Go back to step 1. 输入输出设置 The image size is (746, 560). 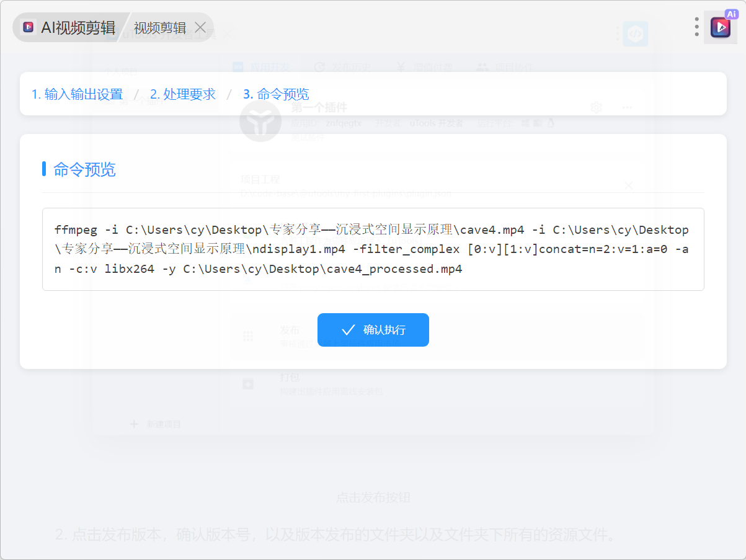pyautogui.click(x=77, y=94)
